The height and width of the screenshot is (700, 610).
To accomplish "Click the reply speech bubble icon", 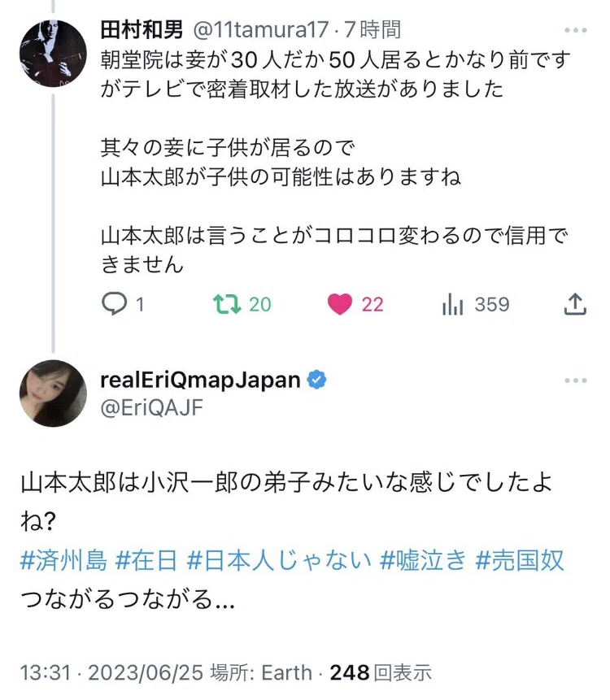I will click(115, 303).
